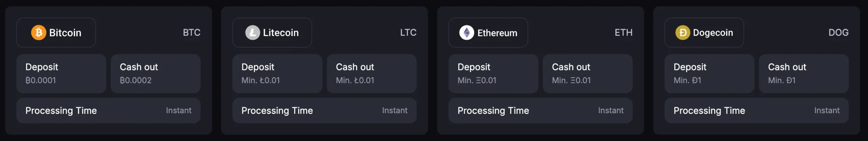Click Ethereum Cash out Min. Ξ0.01 tile
Image resolution: width=868 pixels, height=141 pixels.
pos(588,74)
